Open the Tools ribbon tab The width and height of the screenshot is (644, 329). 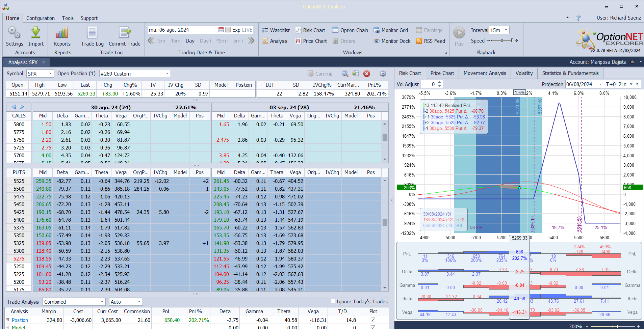[68, 18]
